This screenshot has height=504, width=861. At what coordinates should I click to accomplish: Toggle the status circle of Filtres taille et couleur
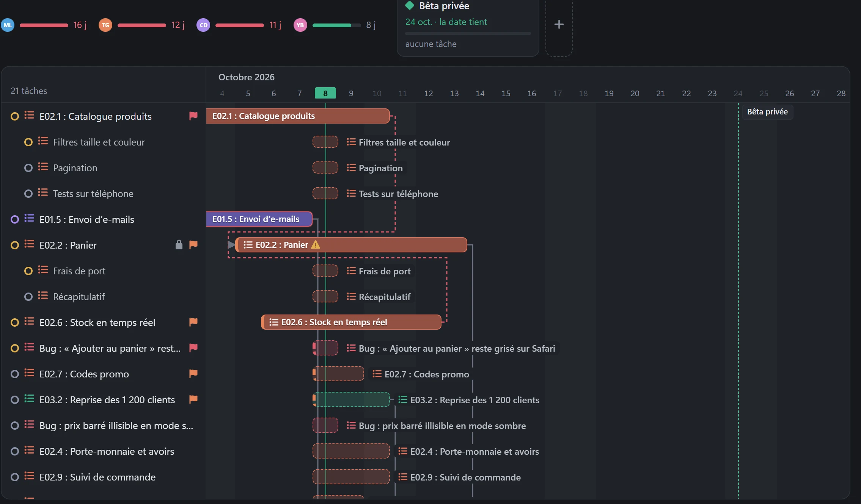[x=28, y=142]
